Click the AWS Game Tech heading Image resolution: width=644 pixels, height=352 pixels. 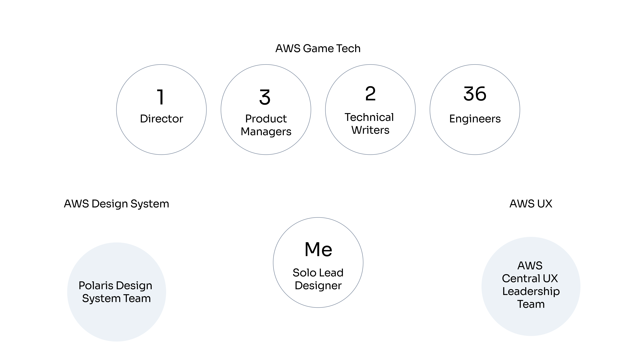tap(318, 49)
